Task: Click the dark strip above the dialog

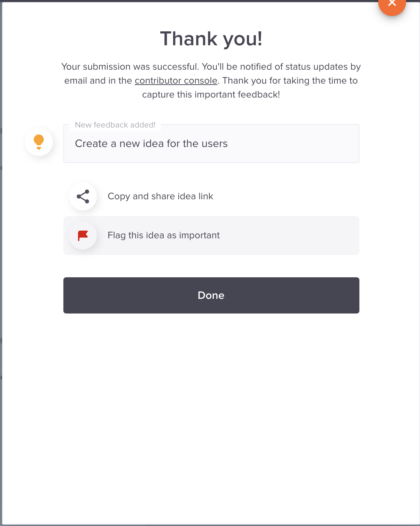Action: [x=188, y=1]
